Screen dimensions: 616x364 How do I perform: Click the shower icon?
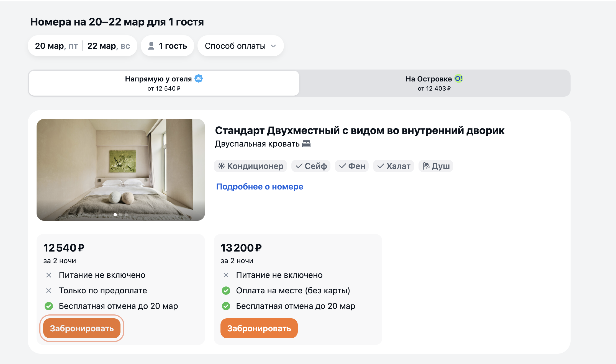426,166
